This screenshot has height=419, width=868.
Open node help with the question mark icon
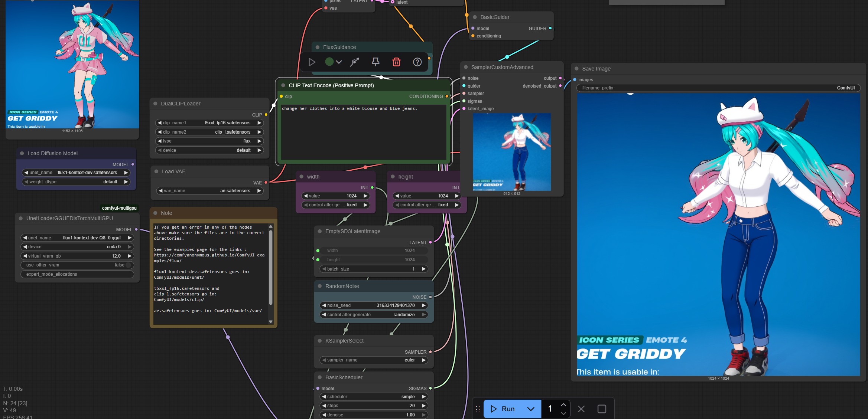click(417, 62)
